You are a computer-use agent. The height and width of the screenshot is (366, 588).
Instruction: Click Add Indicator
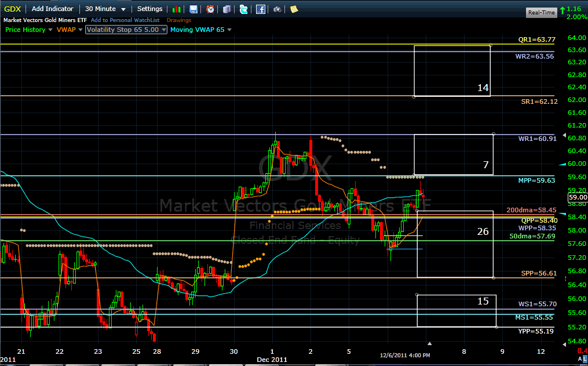pyautogui.click(x=53, y=9)
